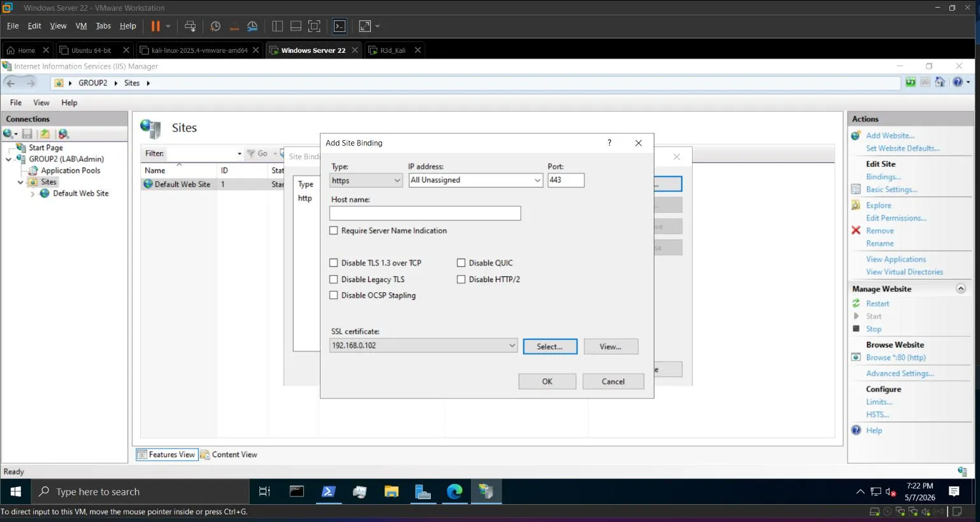Click the Select... certificate button
This screenshot has height=522, width=980.
pos(550,346)
